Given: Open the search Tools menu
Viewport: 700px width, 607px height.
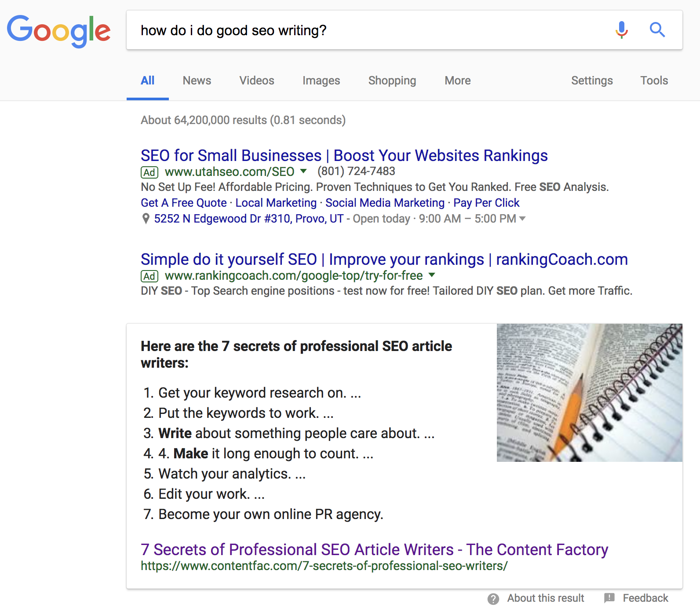Looking at the screenshot, I should point(654,80).
